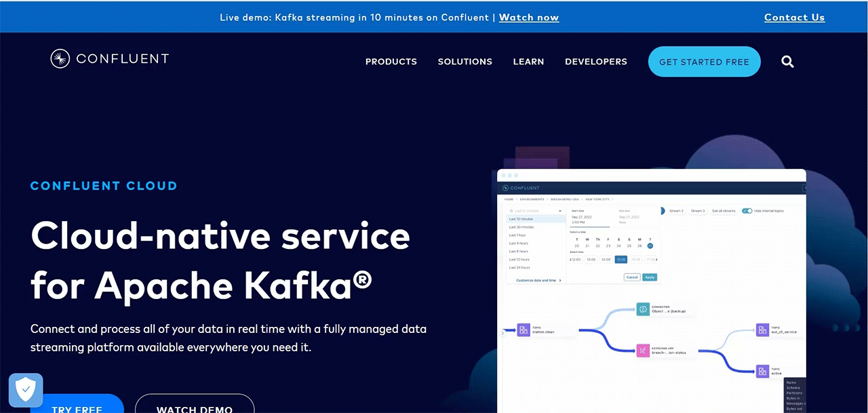Open the Developers menu
Viewport: 868px width, 413px height.
(x=596, y=62)
